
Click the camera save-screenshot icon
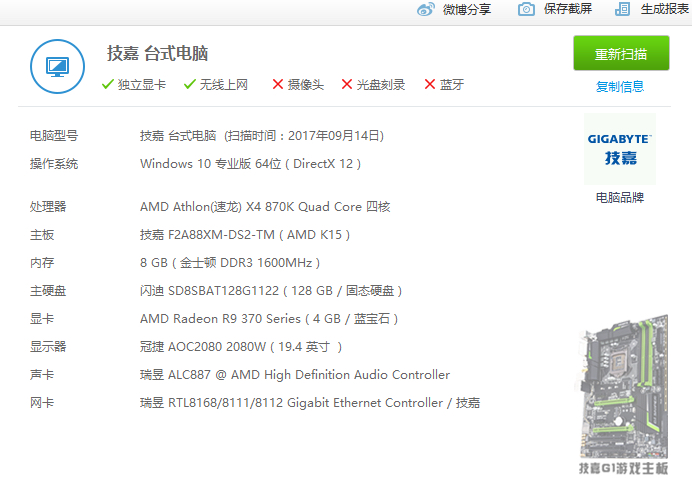526,9
